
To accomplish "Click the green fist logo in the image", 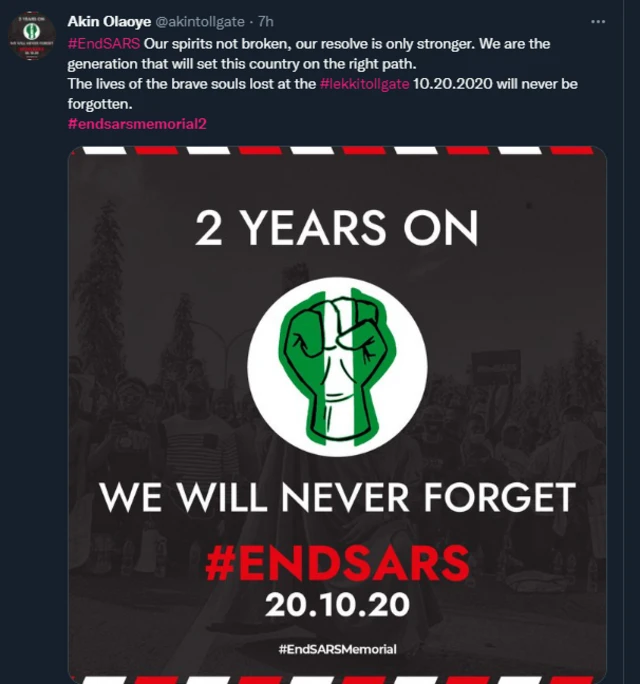I will 337,367.
